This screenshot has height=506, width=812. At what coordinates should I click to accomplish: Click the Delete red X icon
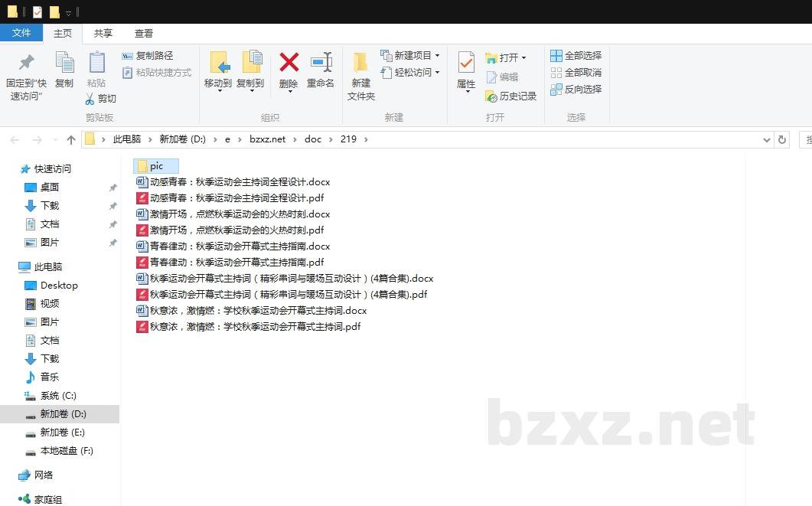[289, 63]
